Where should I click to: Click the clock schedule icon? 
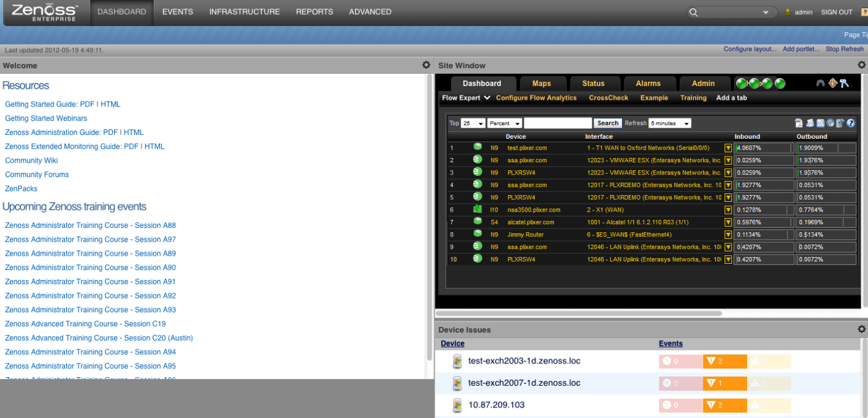pos(830,123)
